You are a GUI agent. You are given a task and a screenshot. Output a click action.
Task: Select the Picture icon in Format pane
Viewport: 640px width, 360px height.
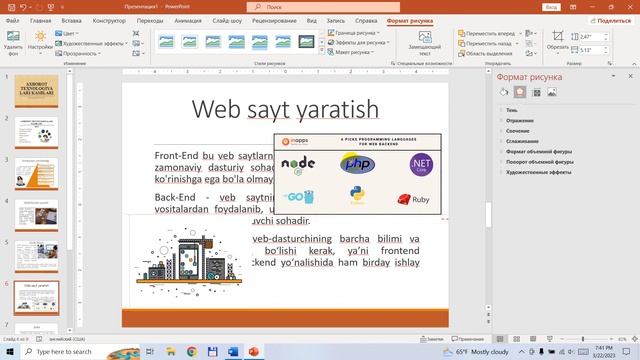[x=552, y=92]
